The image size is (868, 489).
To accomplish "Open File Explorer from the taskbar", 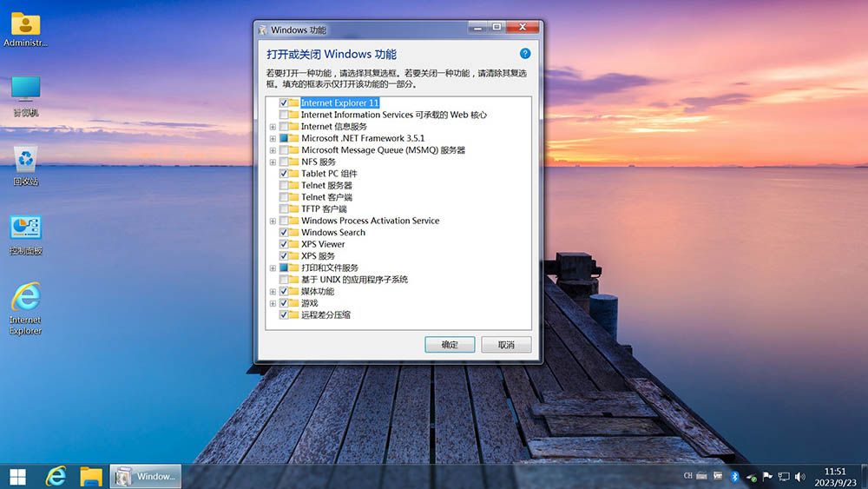I will pyautogui.click(x=91, y=476).
